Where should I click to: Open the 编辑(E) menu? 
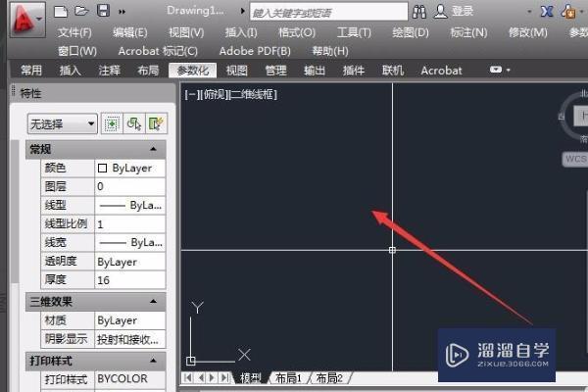tap(130, 32)
